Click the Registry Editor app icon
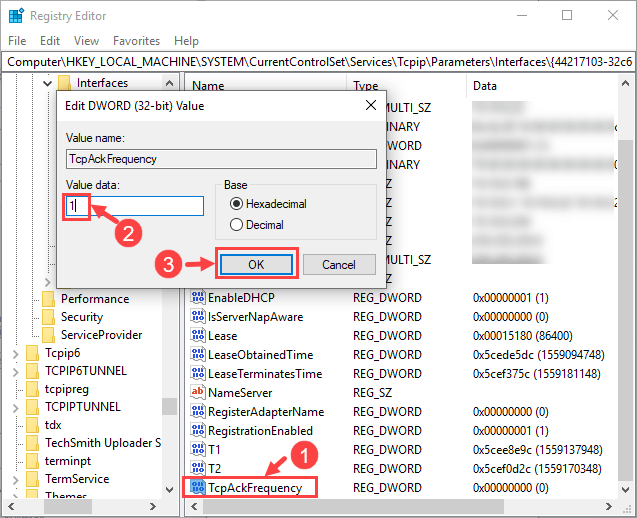The width and height of the screenshot is (637, 518). pos(16,16)
